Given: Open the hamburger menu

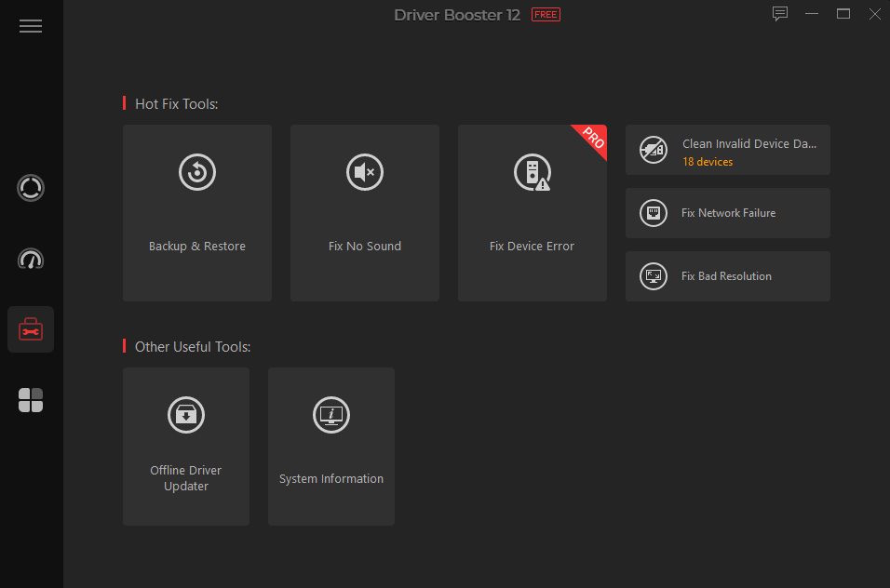Looking at the screenshot, I should click(x=31, y=25).
